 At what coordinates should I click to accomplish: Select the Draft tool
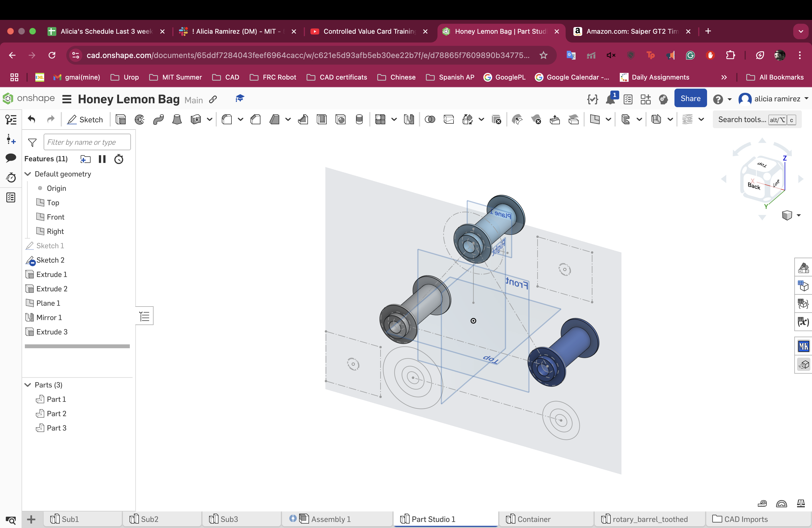(274, 119)
